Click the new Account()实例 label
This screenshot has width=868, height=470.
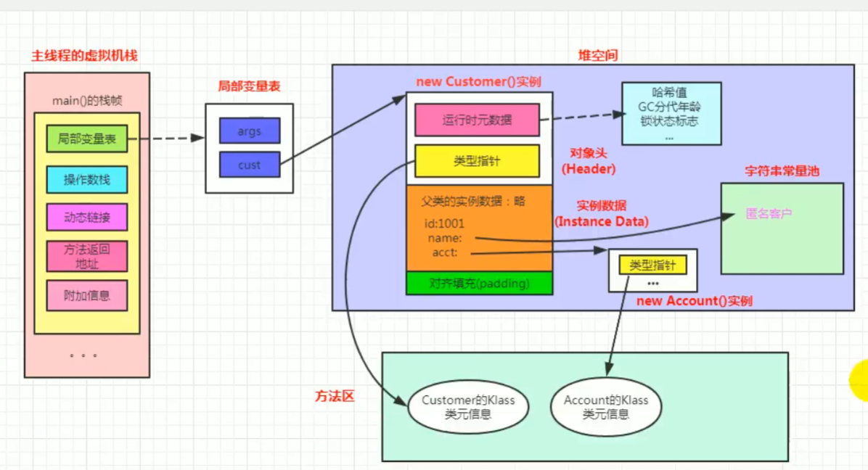coord(694,301)
